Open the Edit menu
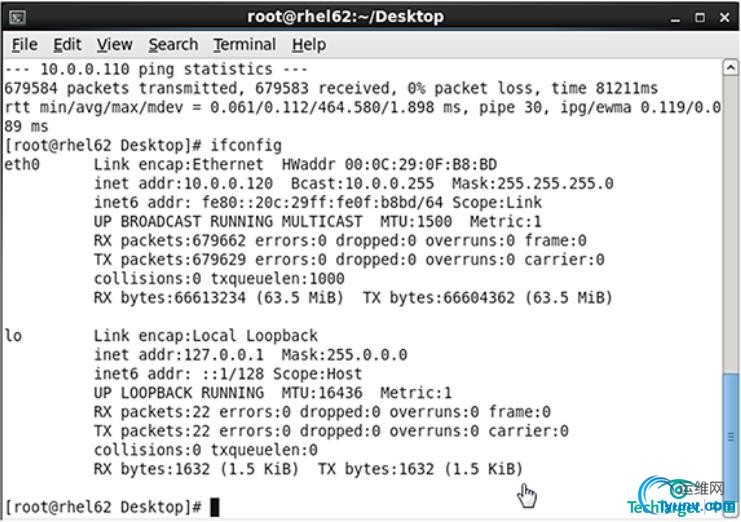This screenshot has height=522, width=741. pyautogui.click(x=67, y=44)
